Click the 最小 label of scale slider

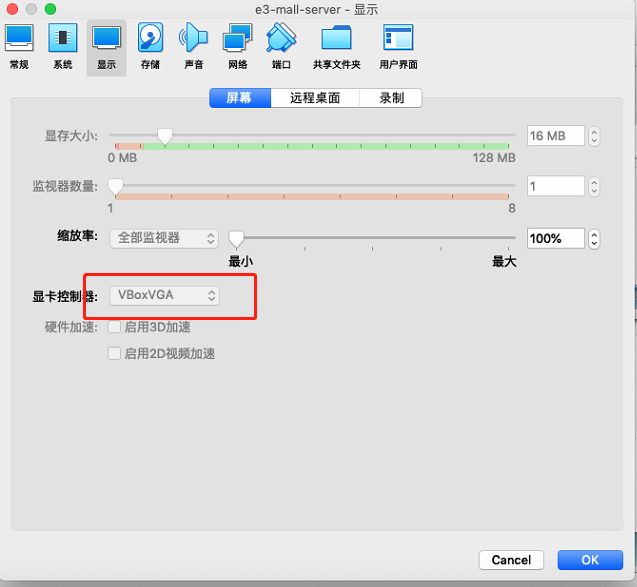(x=240, y=261)
